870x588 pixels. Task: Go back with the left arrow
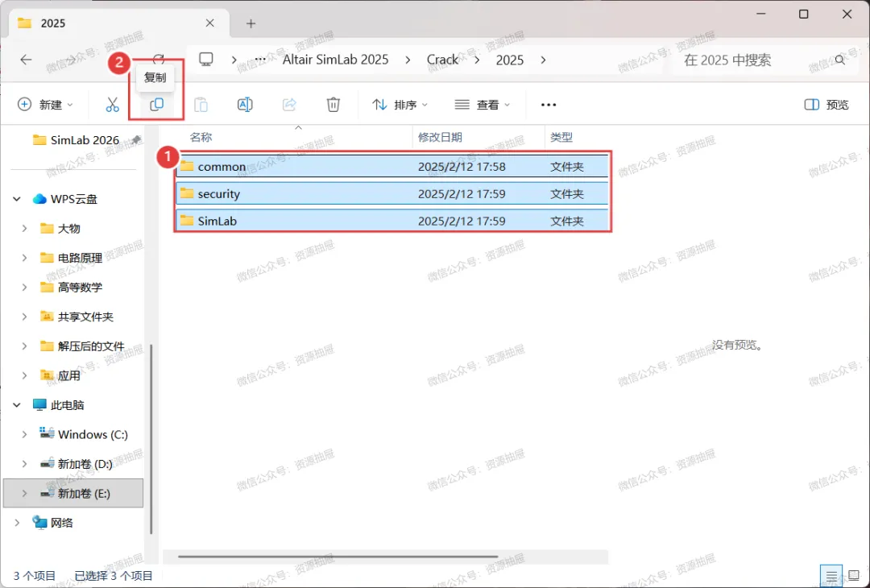point(26,60)
